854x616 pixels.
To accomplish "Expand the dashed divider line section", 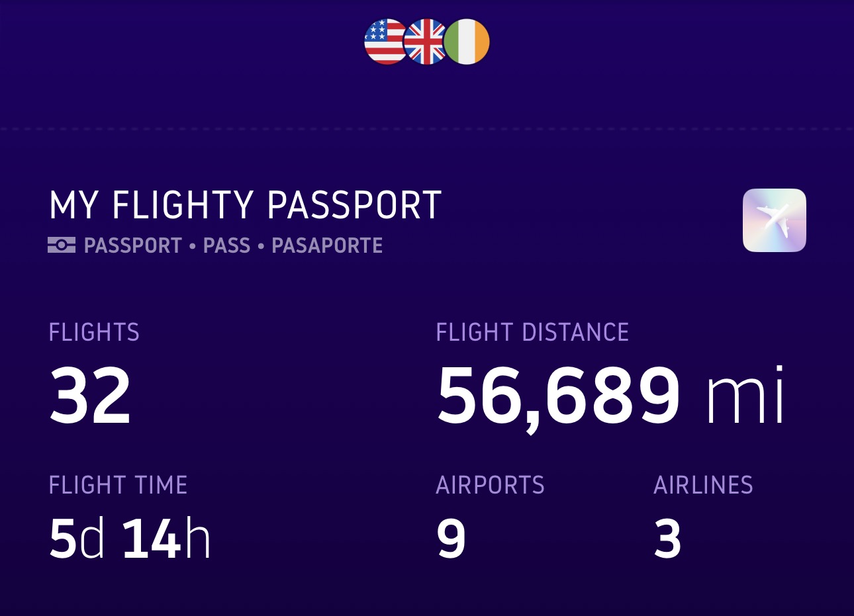I will (427, 126).
